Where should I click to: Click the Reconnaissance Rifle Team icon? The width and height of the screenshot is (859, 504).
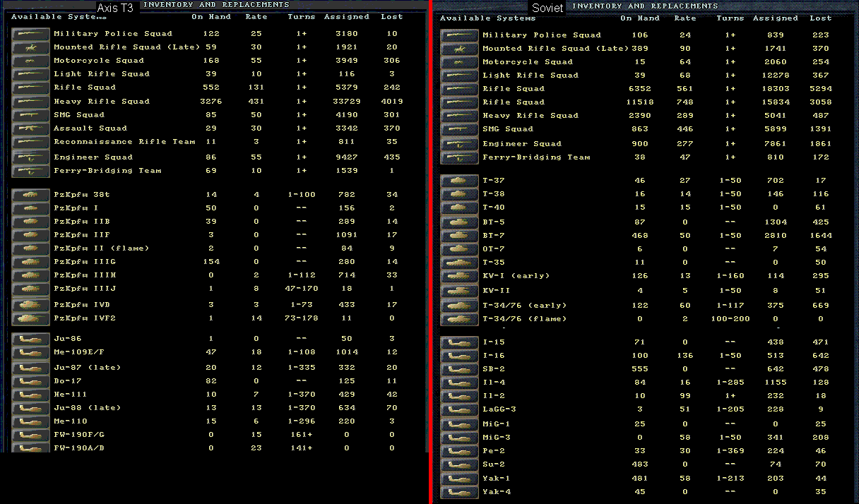pyautogui.click(x=31, y=141)
